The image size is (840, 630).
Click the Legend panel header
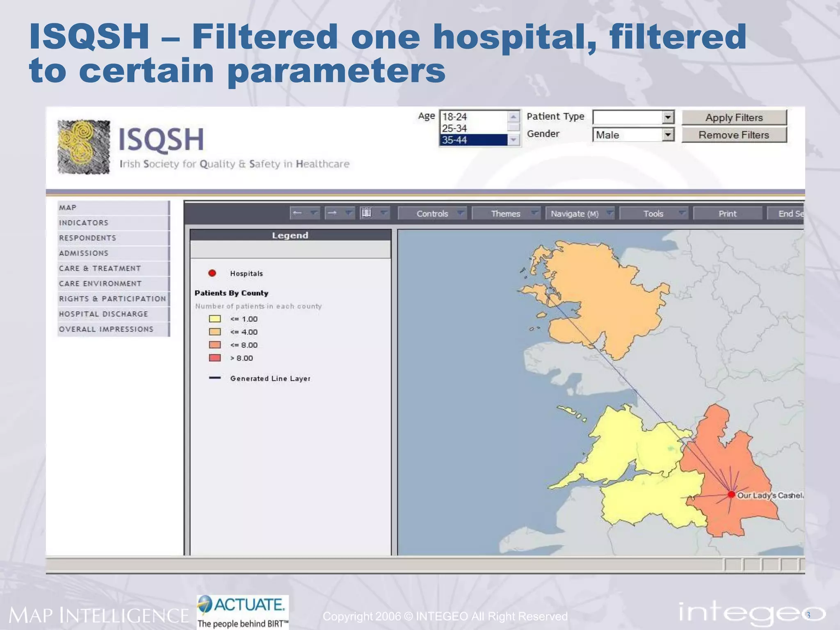[290, 235]
